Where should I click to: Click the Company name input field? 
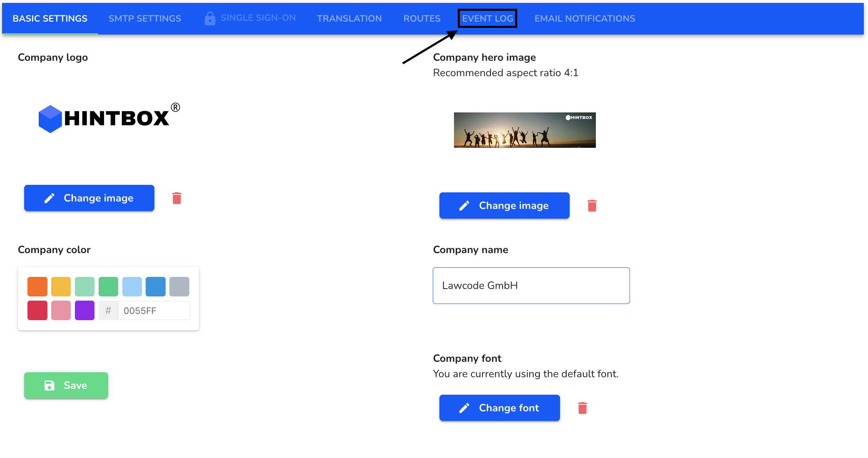tap(532, 286)
